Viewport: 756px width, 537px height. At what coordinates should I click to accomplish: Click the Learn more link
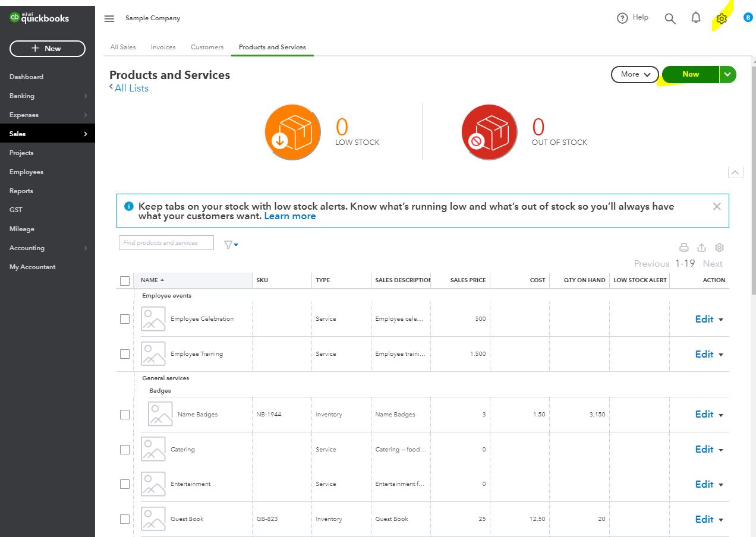(290, 216)
